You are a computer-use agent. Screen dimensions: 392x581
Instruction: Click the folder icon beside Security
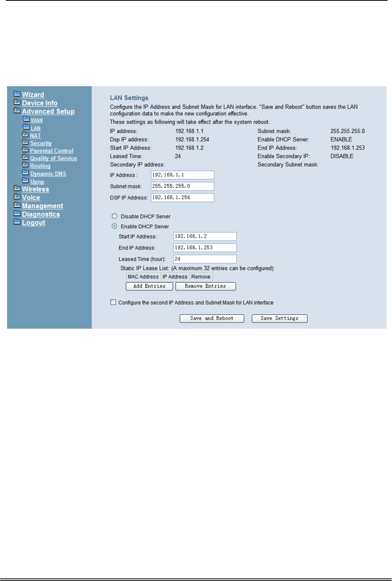click(25, 142)
